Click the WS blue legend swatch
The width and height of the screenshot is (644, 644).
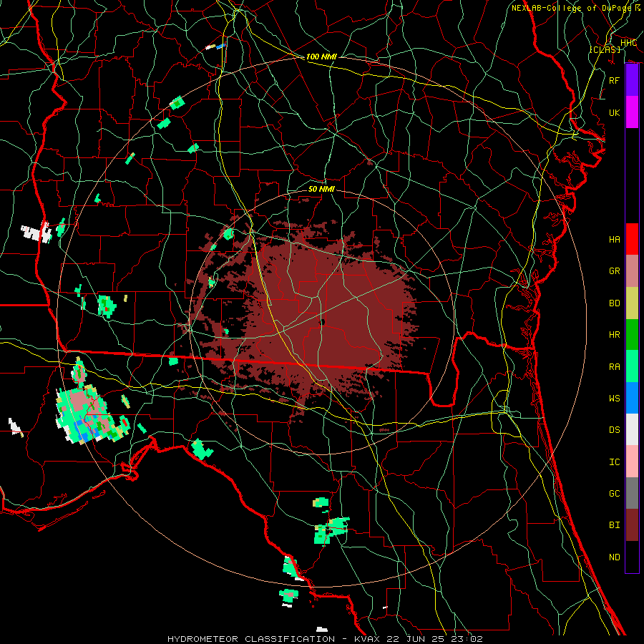click(x=632, y=398)
